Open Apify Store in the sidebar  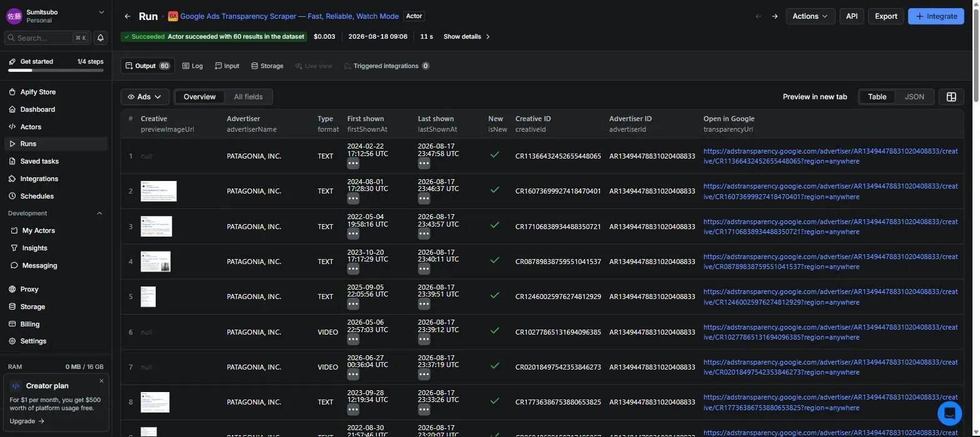38,92
